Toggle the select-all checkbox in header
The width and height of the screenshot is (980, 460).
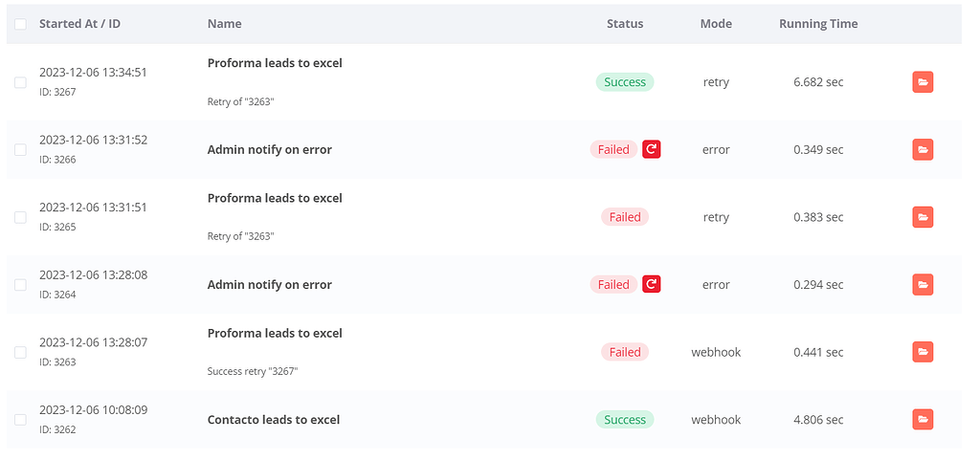click(x=20, y=24)
